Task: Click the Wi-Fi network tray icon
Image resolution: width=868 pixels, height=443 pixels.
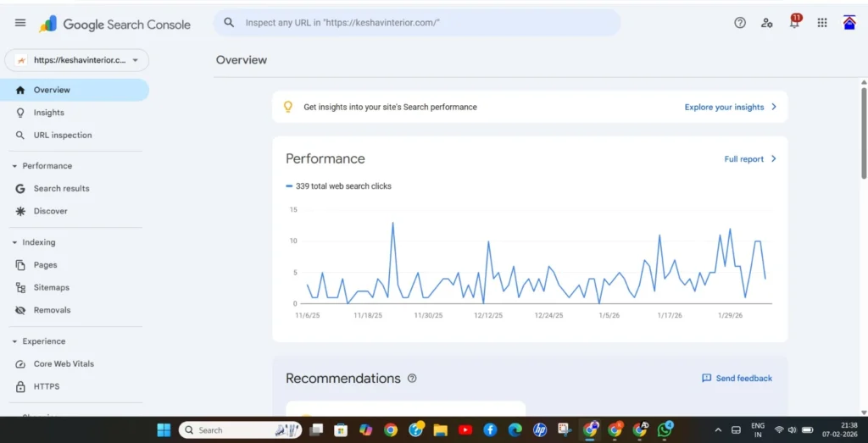Action: [780, 429]
